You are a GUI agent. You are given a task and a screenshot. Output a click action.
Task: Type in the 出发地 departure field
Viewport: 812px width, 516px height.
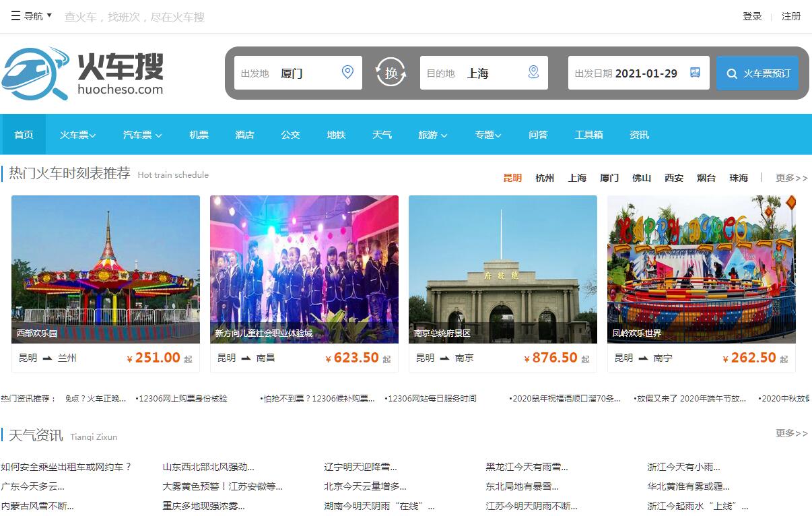306,73
